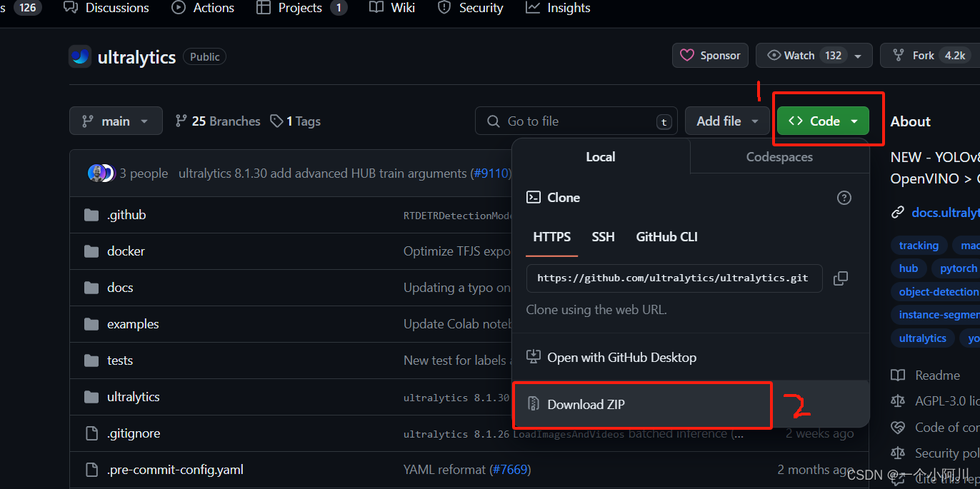Open the main branch selector dropdown

(x=116, y=121)
